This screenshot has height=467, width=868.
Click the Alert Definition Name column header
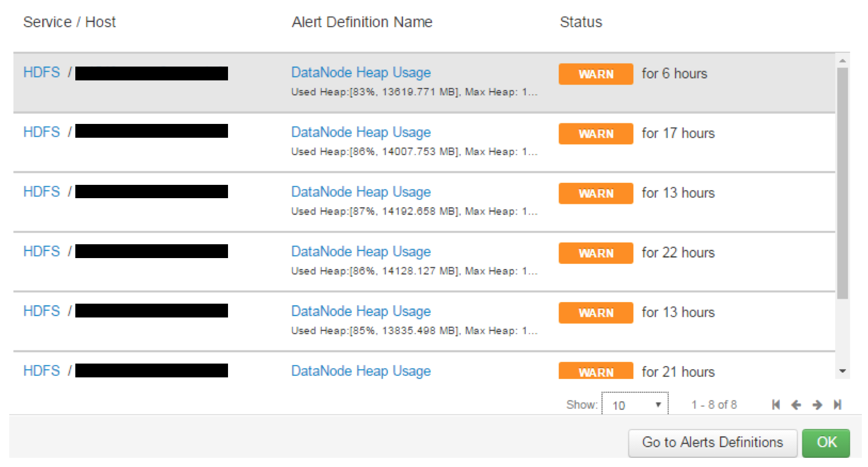[362, 22]
